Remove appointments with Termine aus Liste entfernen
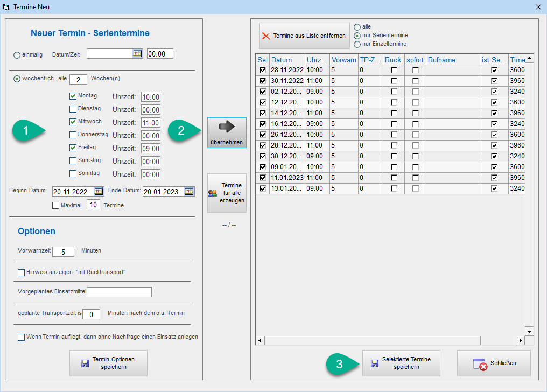 304,36
